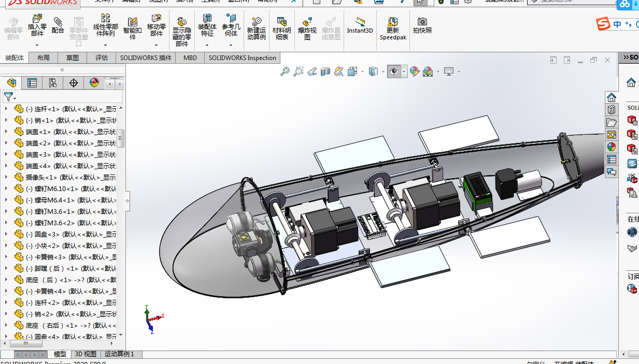Screen dimensions: 639x364
Task: Switch to the 3D 视图 bottom tab
Action: coord(86,354)
